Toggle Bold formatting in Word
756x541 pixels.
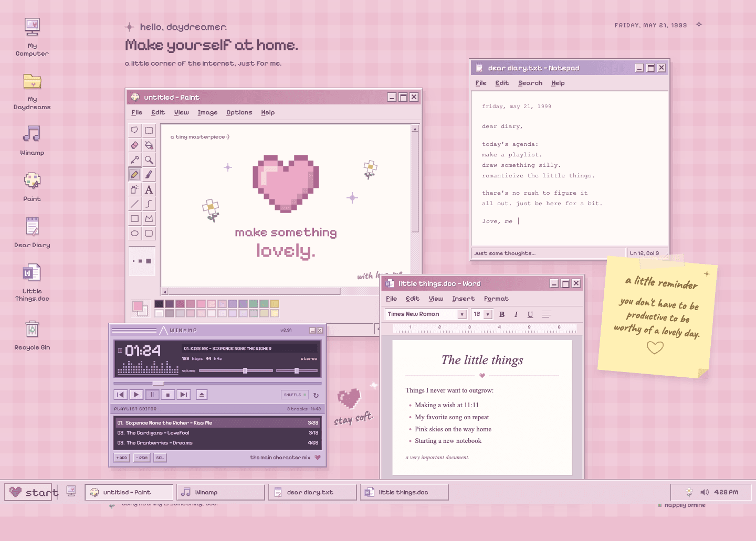coord(502,314)
